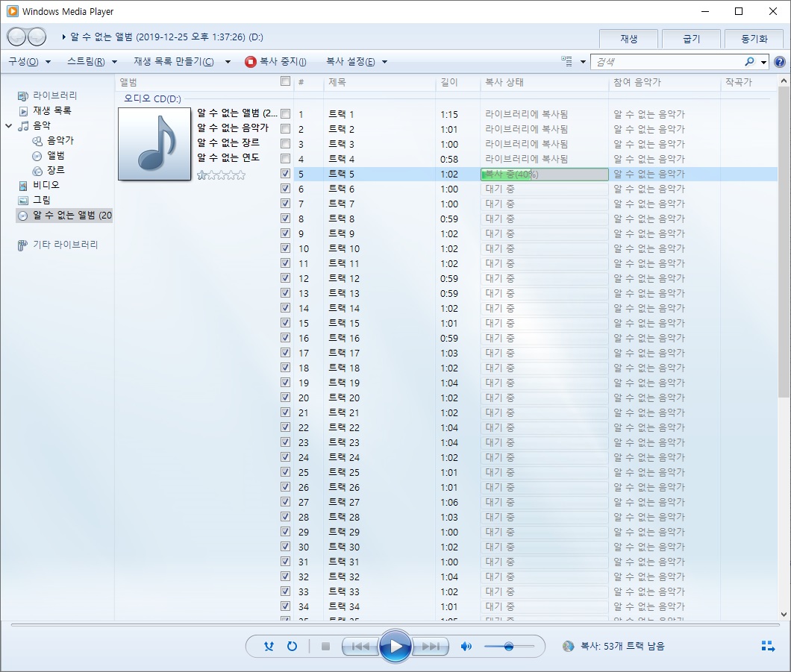Viewport: 791px width, 672px height.
Task: Expand the 재생 목록 만들기 dropdown arrow
Action: (x=228, y=62)
